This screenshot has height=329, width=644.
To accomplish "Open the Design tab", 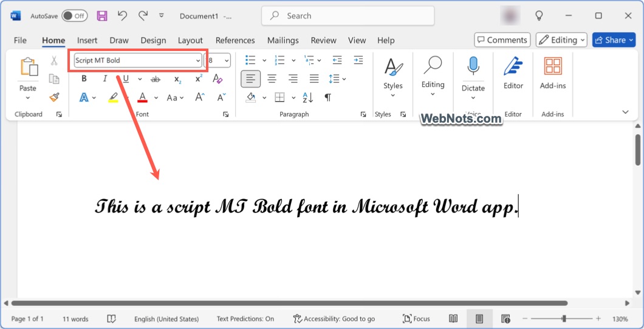I will [x=153, y=40].
